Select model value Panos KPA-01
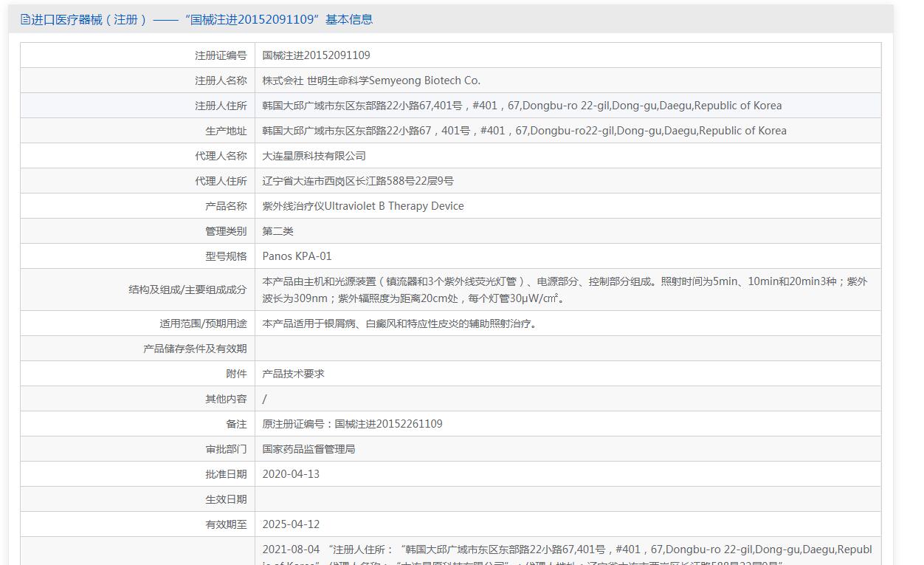Viewport: 924px width, 565px height. pyautogui.click(x=297, y=256)
